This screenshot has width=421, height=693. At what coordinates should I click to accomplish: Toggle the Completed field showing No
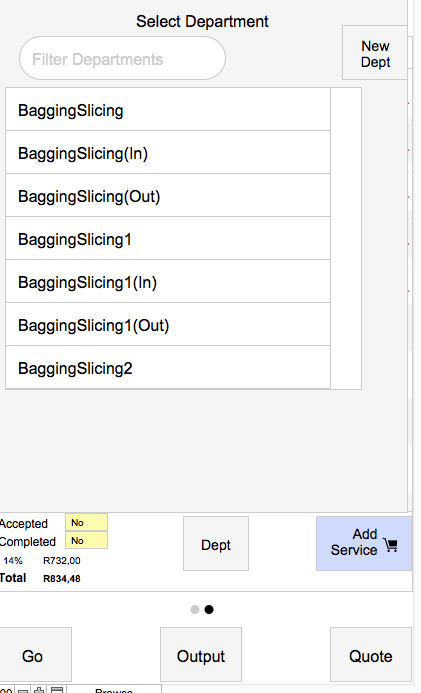click(x=87, y=540)
